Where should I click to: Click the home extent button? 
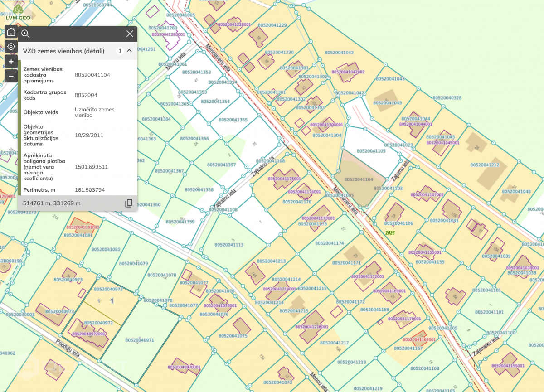point(11,32)
